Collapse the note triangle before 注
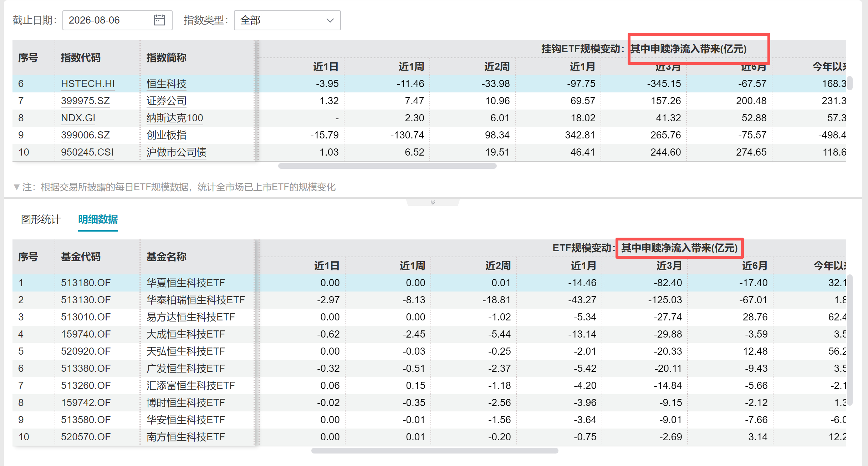This screenshot has height=466, width=868. click(x=16, y=187)
